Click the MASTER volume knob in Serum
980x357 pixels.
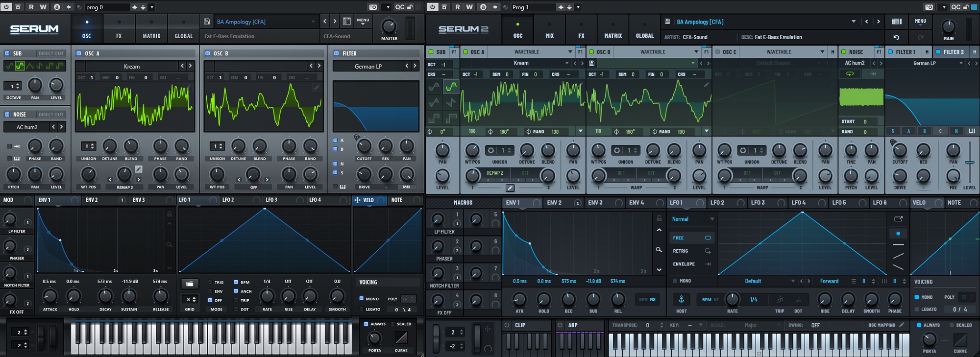coord(389,25)
